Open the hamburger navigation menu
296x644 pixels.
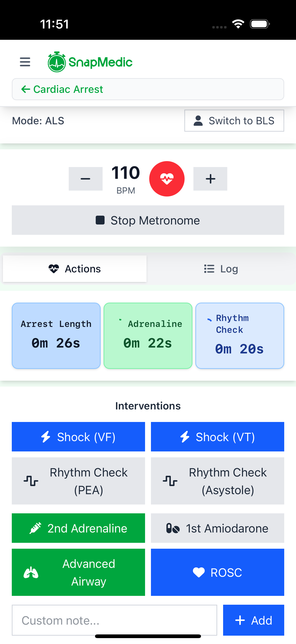tap(25, 62)
